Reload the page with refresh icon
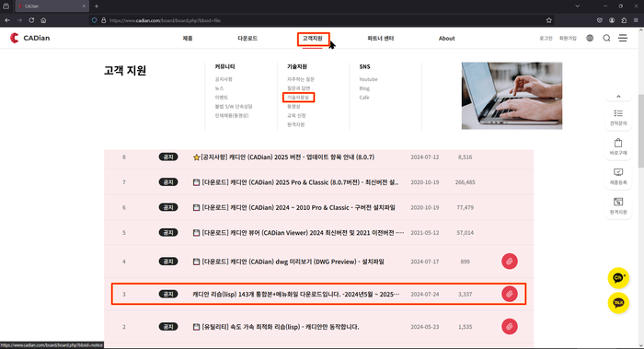 31,20
